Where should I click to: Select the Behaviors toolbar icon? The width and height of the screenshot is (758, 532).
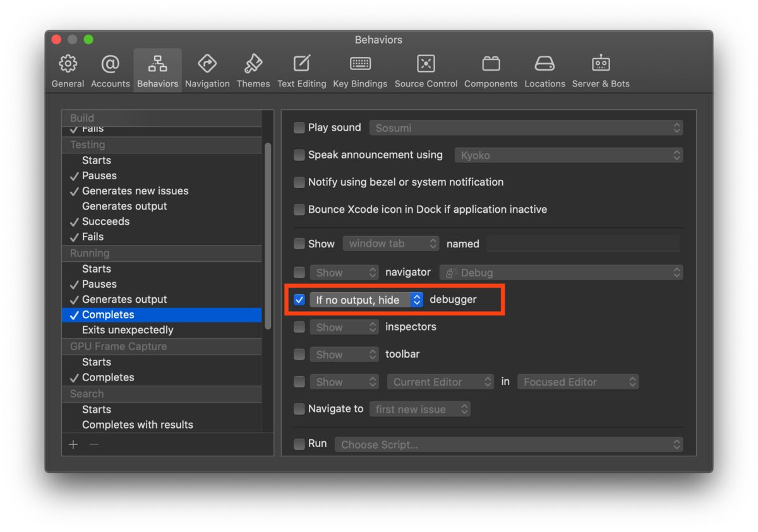157,64
